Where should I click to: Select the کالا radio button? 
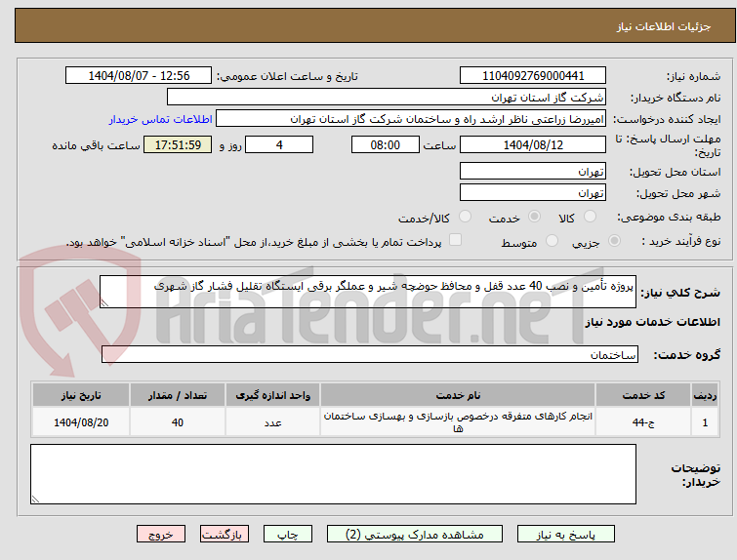590,217
